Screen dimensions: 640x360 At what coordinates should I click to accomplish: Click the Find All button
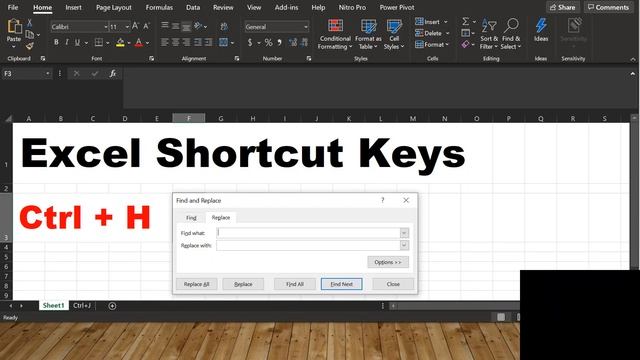point(295,284)
